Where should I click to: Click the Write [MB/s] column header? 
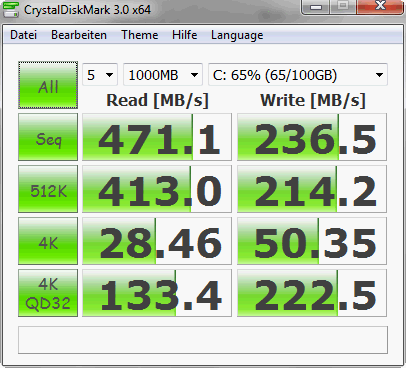click(313, 100)
